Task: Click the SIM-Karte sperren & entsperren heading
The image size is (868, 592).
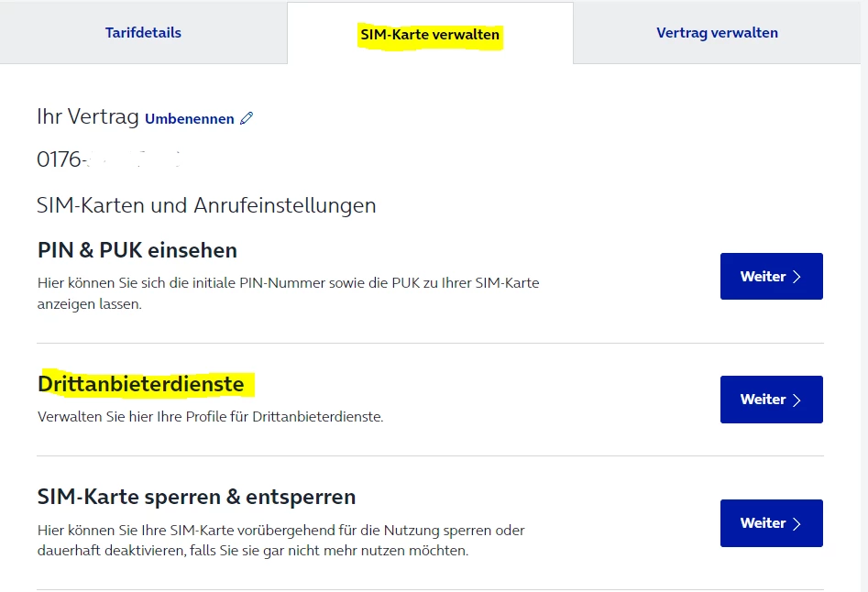Action: [x=196, y=497]
